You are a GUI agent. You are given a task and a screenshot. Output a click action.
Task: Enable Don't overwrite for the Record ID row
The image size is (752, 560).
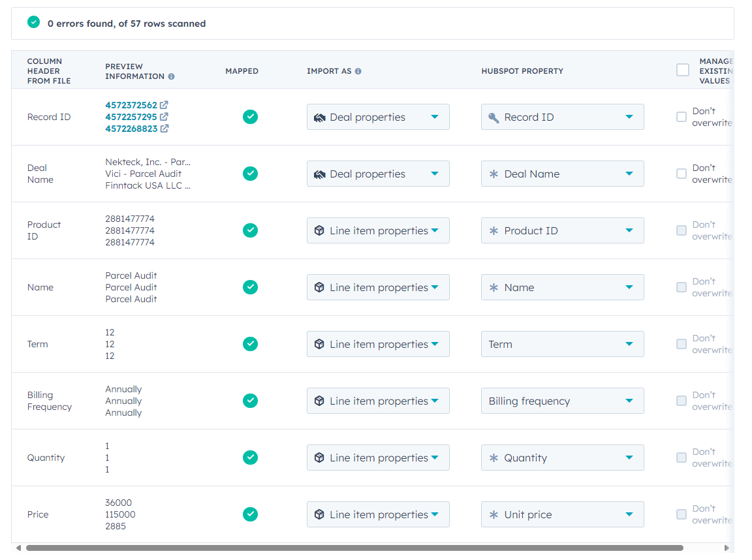pos(681,116)
